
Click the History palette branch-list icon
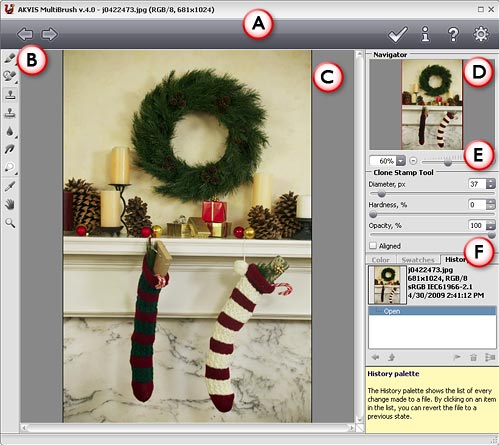pos(490,357)
